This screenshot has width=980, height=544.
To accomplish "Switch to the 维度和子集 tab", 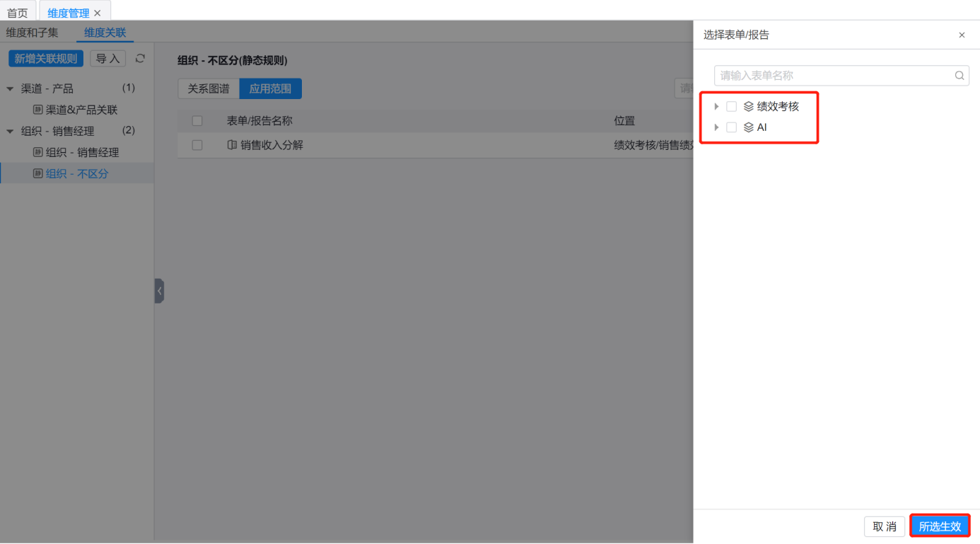I will pyautogui.click(x=33, y=33).
